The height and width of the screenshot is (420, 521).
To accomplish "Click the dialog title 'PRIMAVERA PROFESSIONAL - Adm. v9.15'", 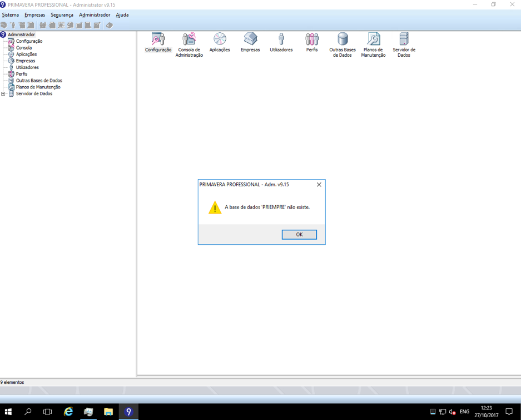I will (x=244, y=185).
